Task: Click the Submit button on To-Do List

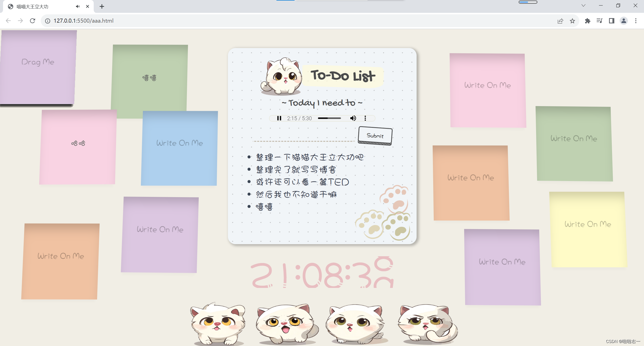Action: click(x=375, y=135)
